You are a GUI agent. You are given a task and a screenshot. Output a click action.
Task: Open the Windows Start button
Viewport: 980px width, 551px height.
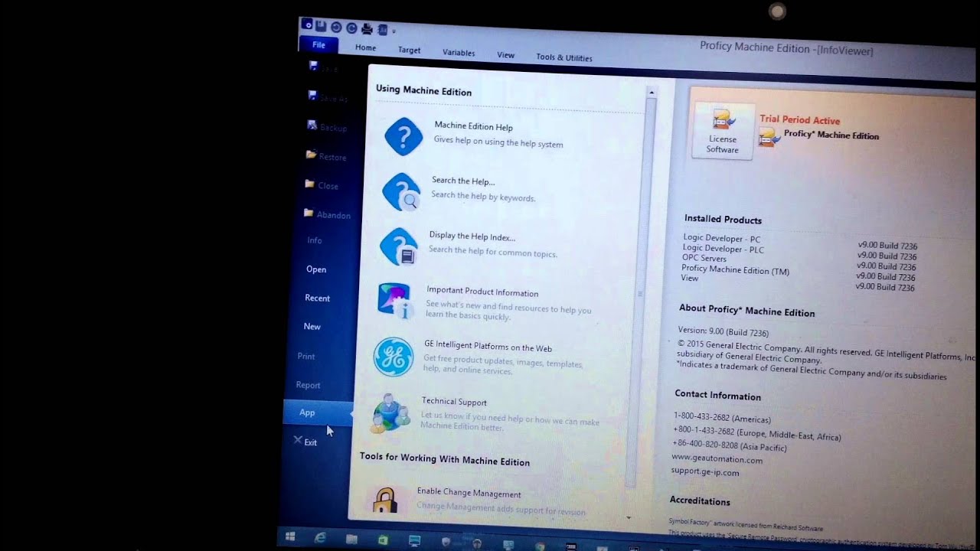pyautogui.click(x=290, y=536)
